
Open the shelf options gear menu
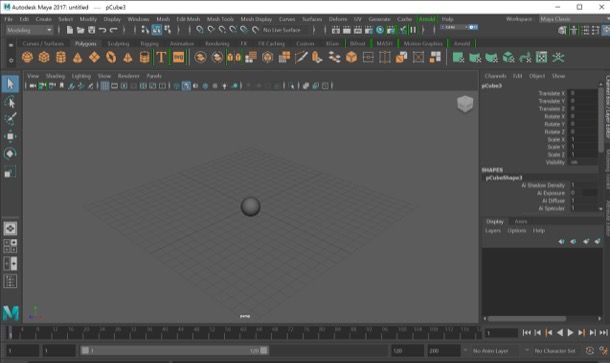click(11, 60)
